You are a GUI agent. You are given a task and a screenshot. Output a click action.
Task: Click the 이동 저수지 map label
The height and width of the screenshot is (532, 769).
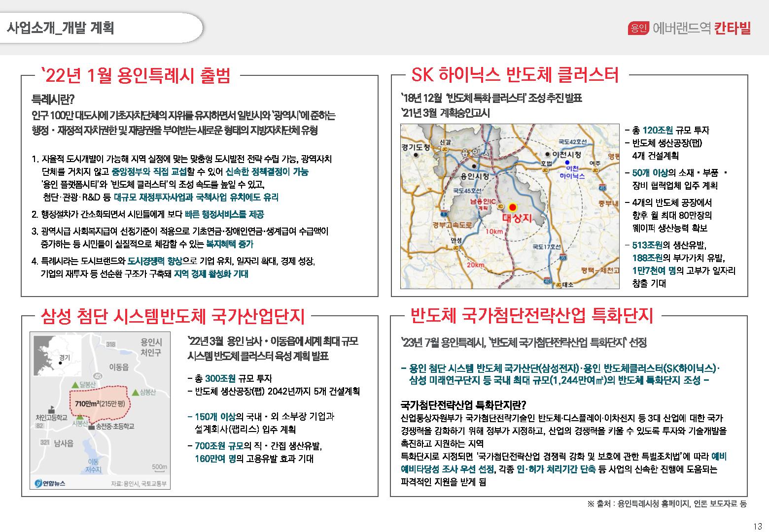[93, 465]
